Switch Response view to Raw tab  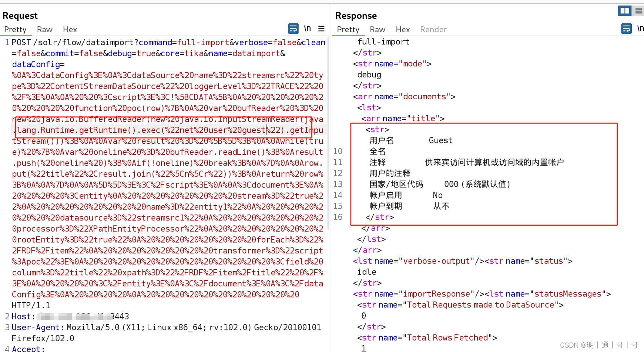tap(378, 29)
